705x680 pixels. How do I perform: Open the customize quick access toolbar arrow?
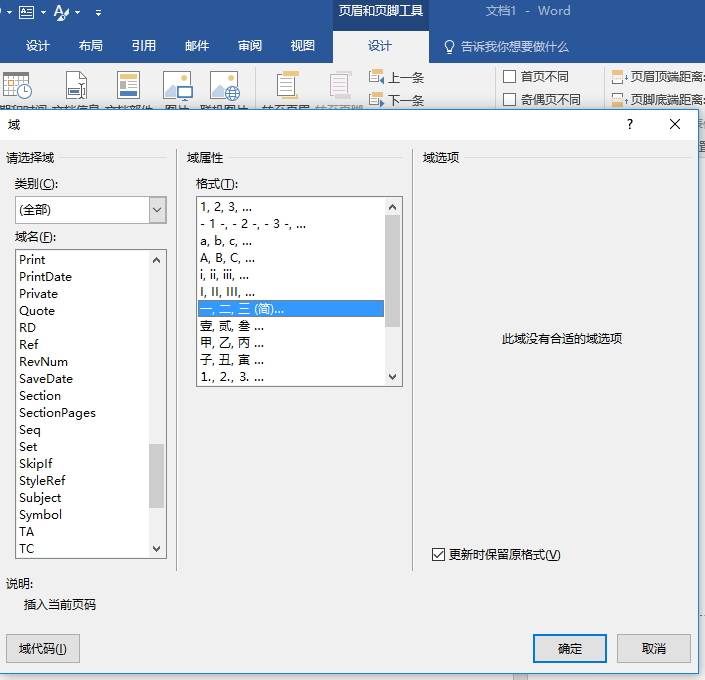[x=98, y=13]
